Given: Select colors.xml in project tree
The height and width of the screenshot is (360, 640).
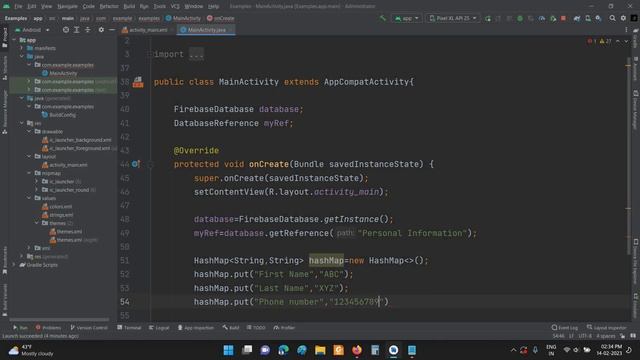Looking at the screenshot, I should [x=57, y=207].
